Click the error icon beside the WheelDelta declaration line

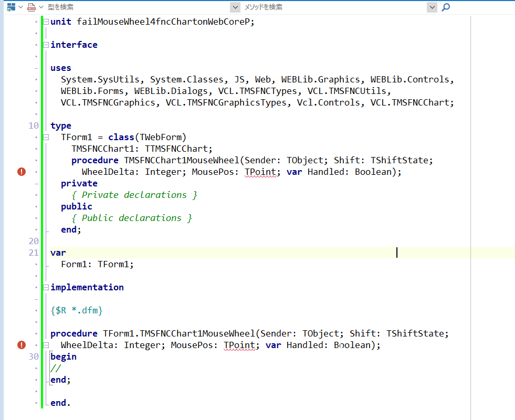22,172
